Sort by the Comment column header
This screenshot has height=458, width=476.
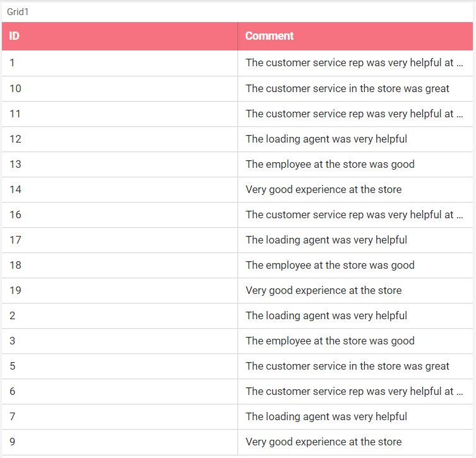pos(355,36)
